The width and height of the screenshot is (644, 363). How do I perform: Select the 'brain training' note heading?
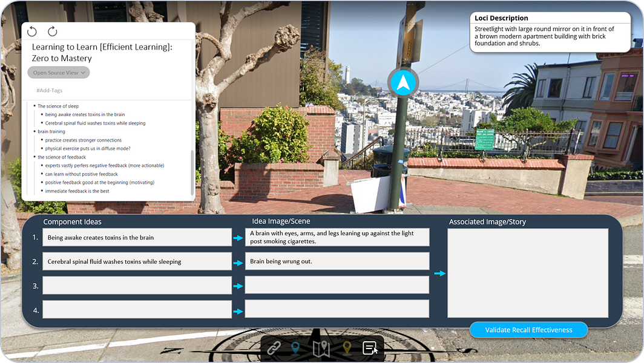click(51, 131)
